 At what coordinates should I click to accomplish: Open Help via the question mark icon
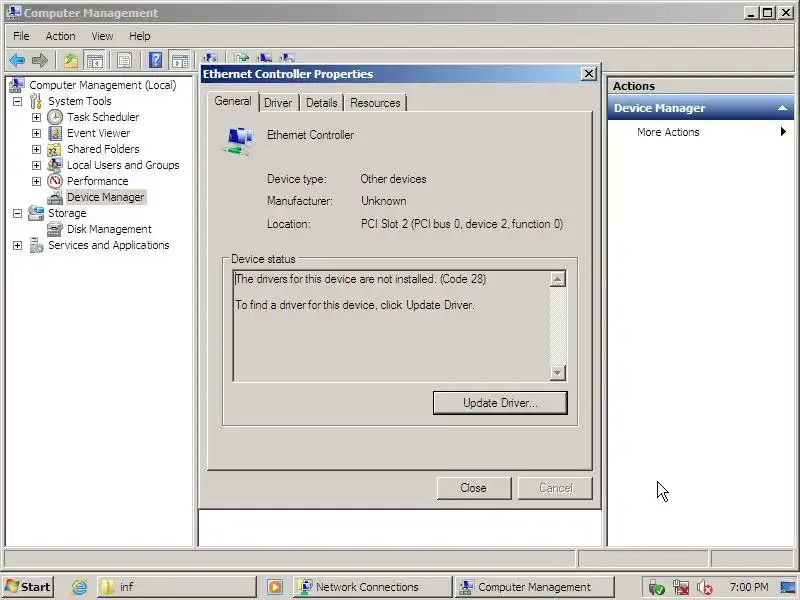[x=156, y=61]
